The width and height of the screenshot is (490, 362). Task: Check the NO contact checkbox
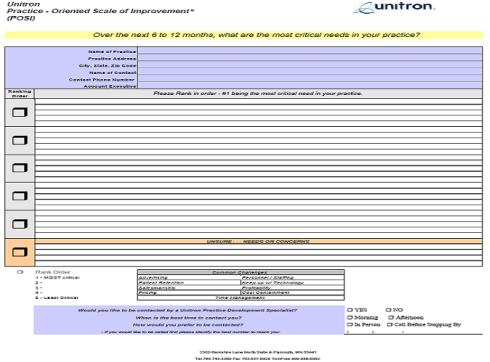tap(388, 310)
